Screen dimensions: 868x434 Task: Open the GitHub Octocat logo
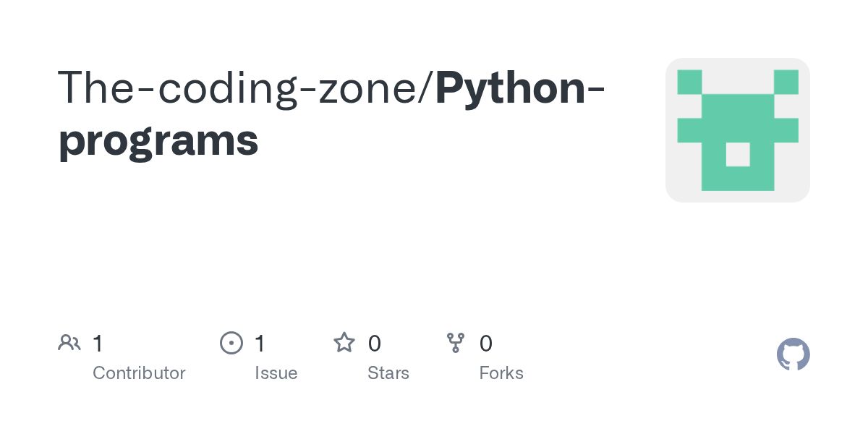point(793,354)
